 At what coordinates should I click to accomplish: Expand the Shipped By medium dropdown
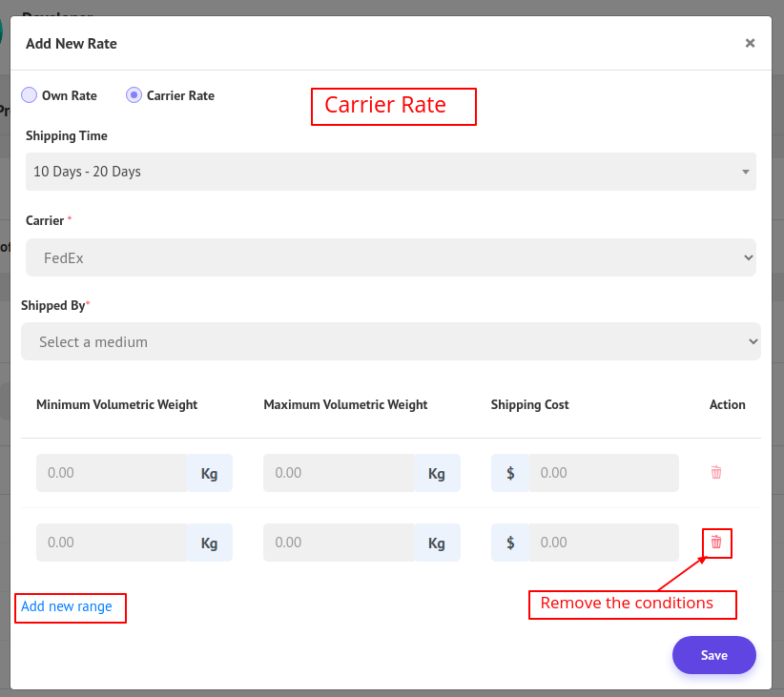pyautogui.click(x=390, y=341)
